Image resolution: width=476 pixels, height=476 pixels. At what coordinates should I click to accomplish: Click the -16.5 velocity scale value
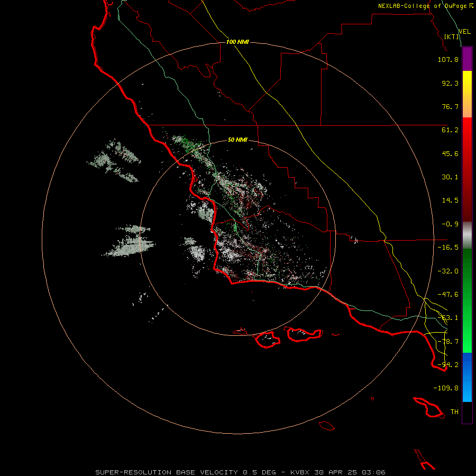point(448,248)
